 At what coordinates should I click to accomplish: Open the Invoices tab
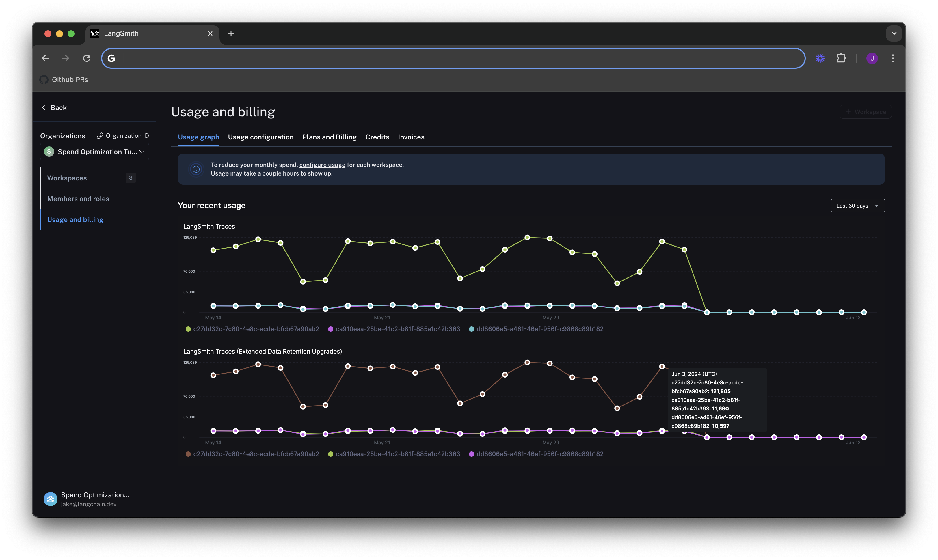[411, 137]
